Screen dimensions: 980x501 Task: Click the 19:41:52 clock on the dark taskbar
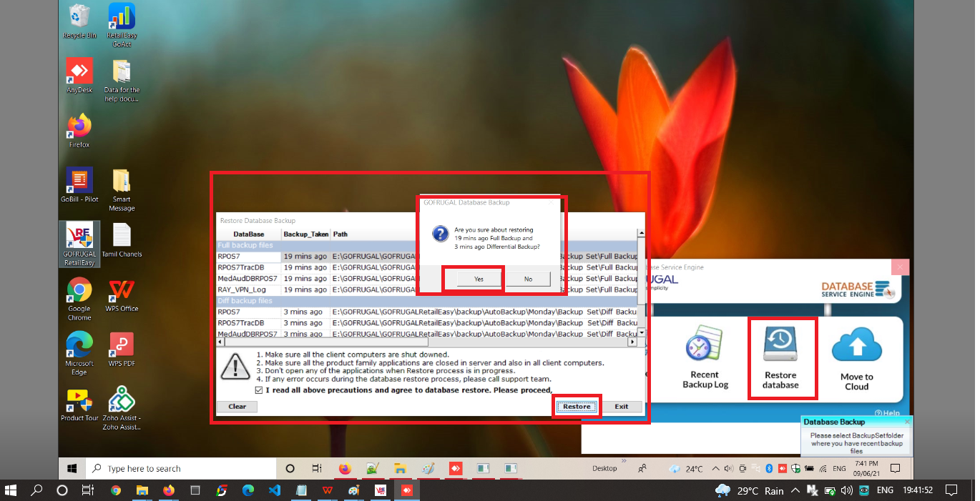[918, 490]
